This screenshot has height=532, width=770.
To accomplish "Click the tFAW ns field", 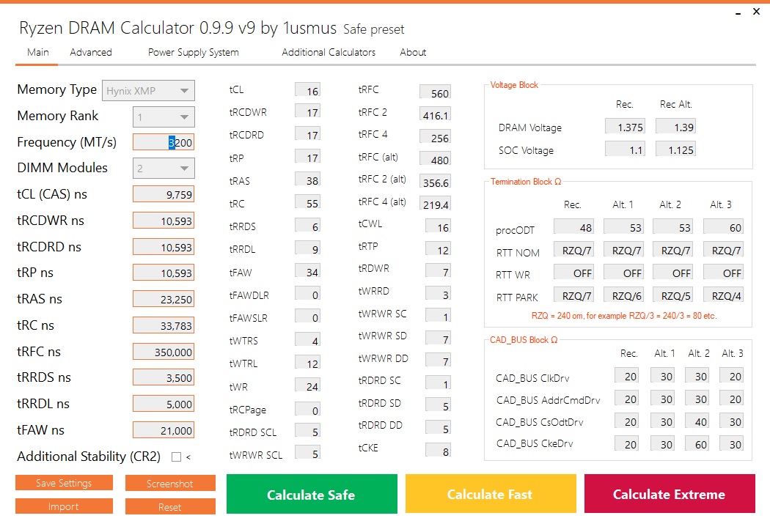I will tap(164, 430).
